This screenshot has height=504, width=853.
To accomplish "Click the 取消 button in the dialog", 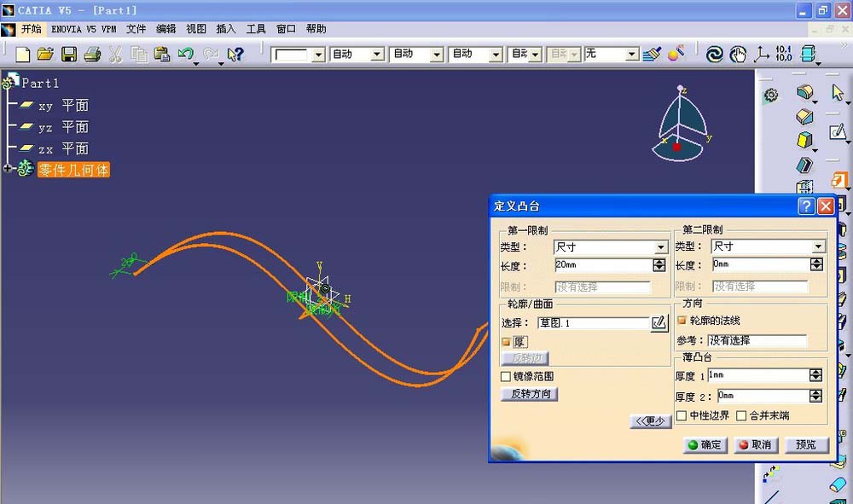I will [x=756, y=445].
